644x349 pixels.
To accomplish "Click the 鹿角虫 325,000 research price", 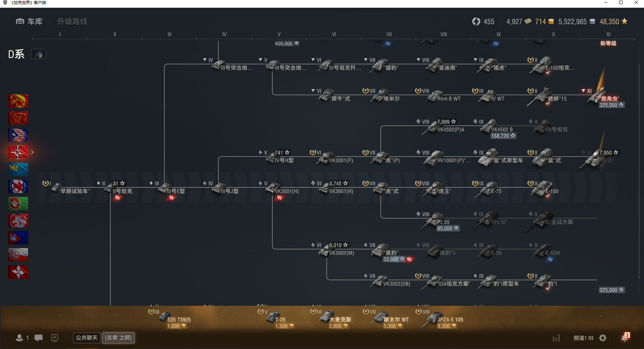I will click(x=611, y=105).
